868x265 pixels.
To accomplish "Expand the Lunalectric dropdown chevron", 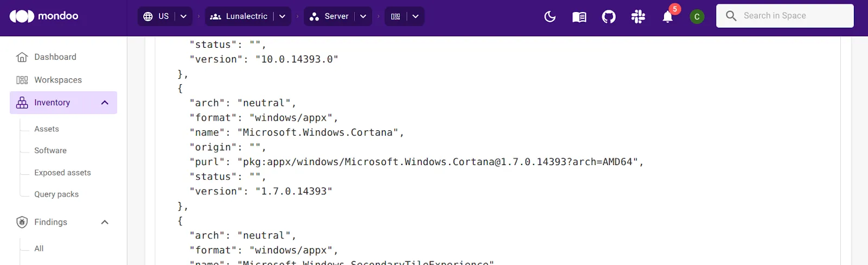I will click(x=282, y=16).
